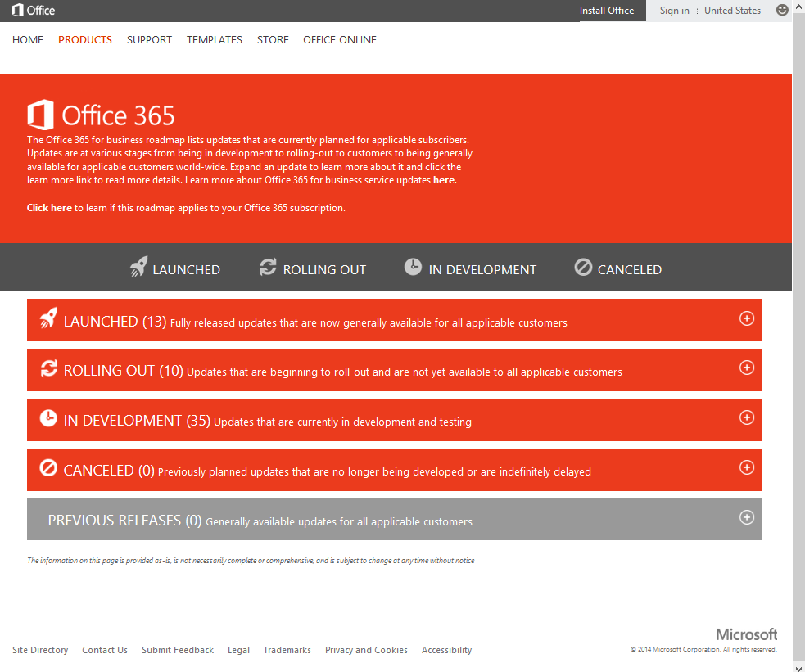This screenshot has width=805, height=672.
Task: Click the rocket icon in Launched filter
Action: (x=138, y=266)
